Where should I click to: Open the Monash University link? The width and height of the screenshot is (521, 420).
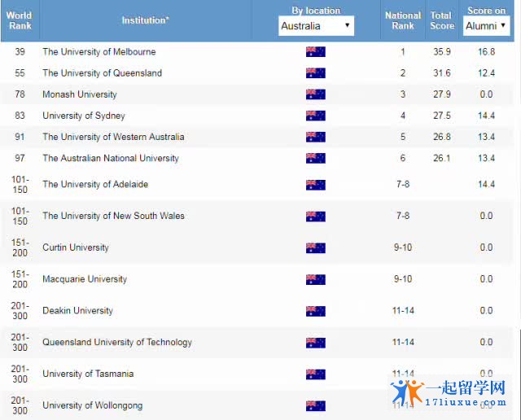point(80,94)
